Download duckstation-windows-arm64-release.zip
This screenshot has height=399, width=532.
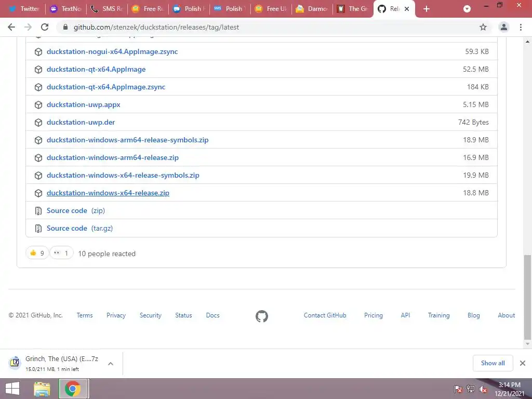[113, 157]
